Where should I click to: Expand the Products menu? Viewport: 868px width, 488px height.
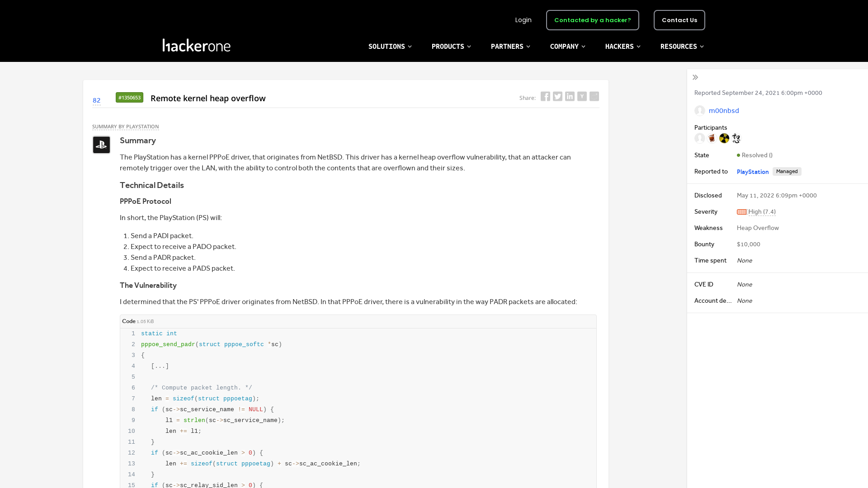point(451,47)
